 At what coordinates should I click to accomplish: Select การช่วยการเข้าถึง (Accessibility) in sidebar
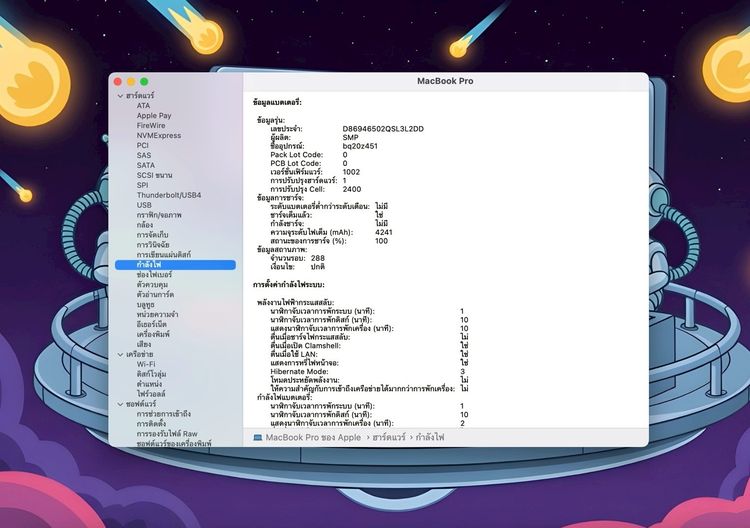[164, 414]
